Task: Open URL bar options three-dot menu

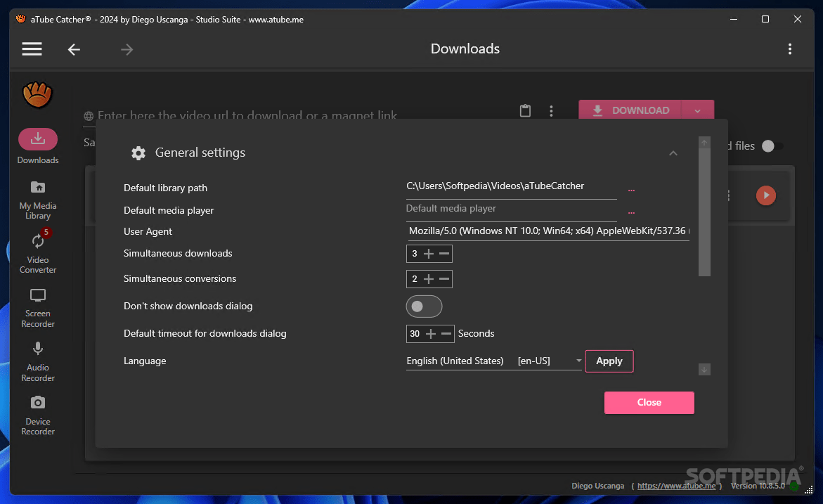Action: tap(550, 111)
